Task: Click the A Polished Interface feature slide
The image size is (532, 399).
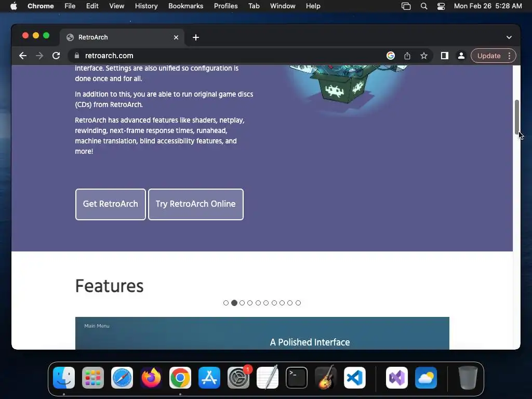Action: point(262,333)
